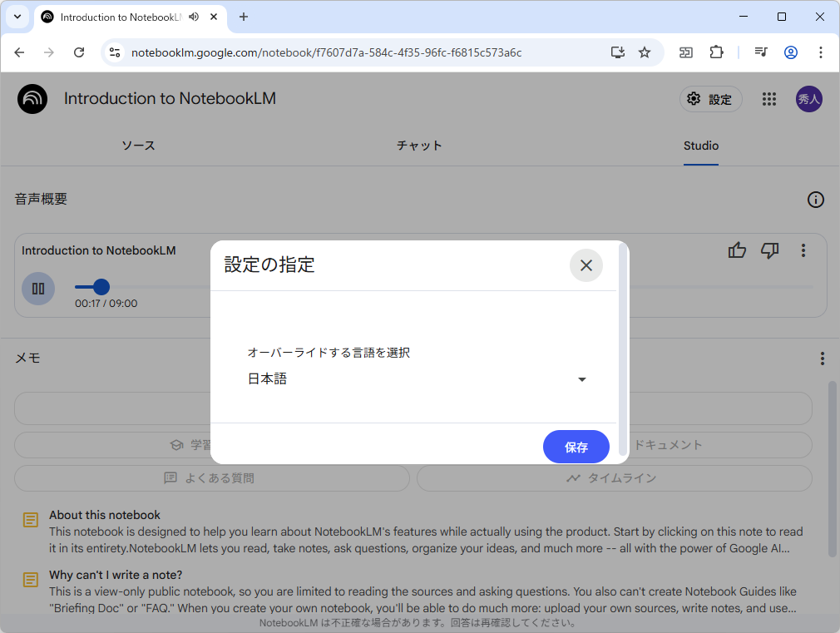840x633 pixels.
Task: Open the audio overview three-dot options menu
Action: (803, 250)
